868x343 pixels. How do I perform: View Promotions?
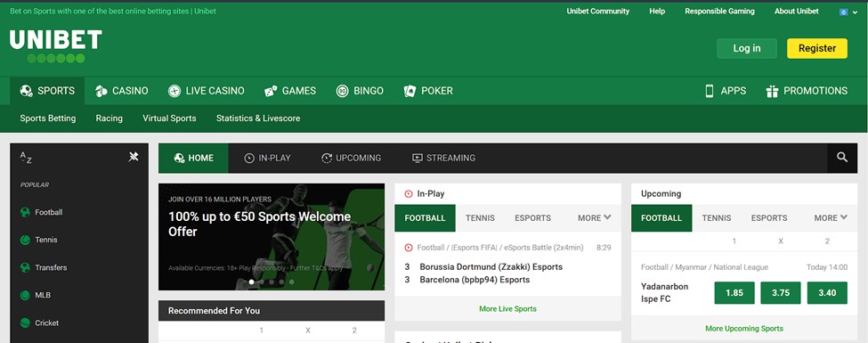point(807,91)
